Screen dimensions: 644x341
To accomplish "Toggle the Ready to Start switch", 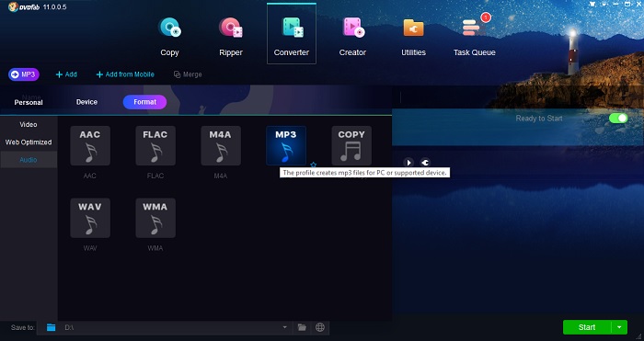I will [x=618, y=119].
